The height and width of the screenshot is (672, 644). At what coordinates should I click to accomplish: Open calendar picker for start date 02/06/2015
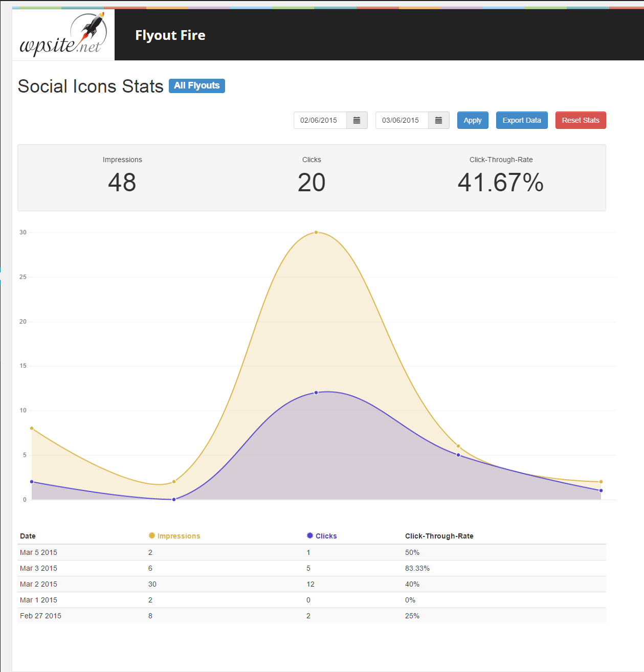click(x=357, y=120)
